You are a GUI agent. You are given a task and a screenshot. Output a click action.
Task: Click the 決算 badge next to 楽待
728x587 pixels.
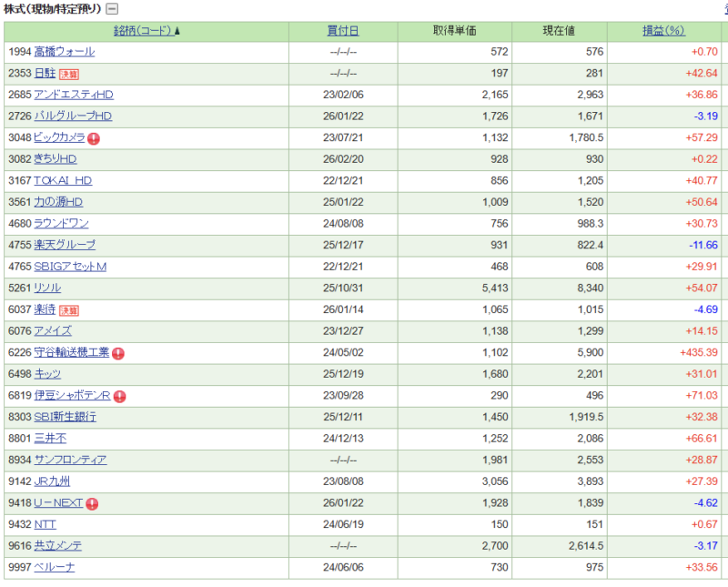69,310
